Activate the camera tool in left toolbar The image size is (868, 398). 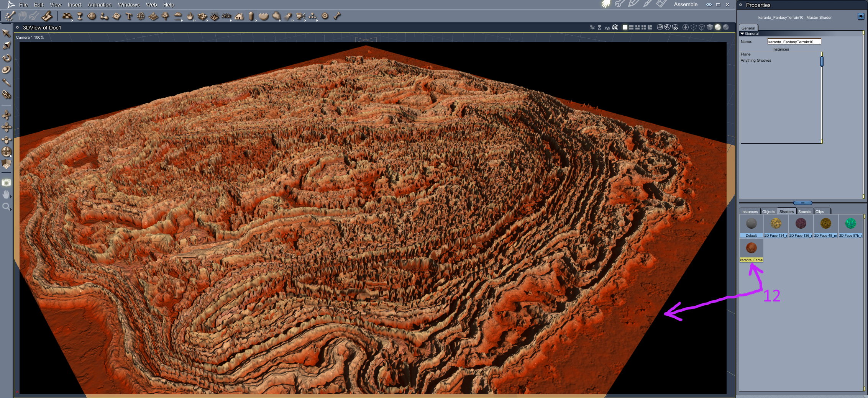pos(7,183)
